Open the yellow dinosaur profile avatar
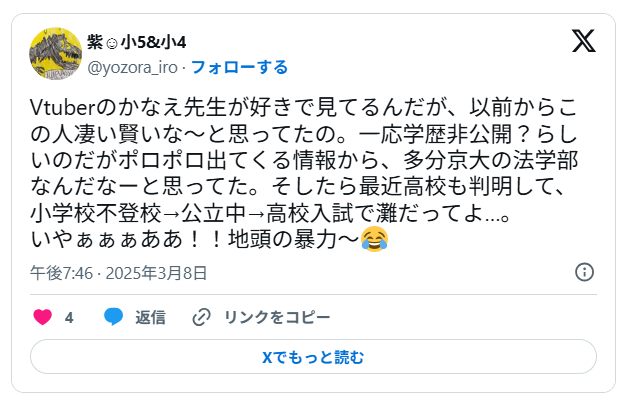Screen dimensions: 630x401 click(x=55, y=54)
